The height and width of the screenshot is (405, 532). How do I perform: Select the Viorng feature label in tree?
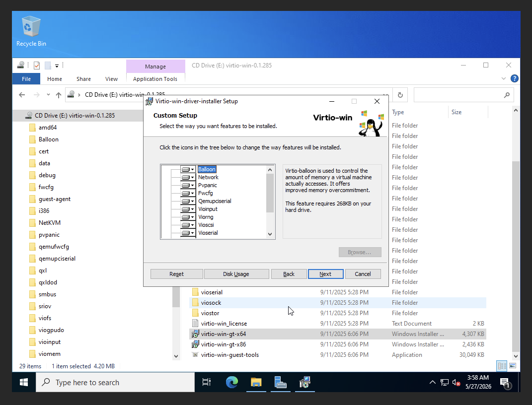click(206, 217)
